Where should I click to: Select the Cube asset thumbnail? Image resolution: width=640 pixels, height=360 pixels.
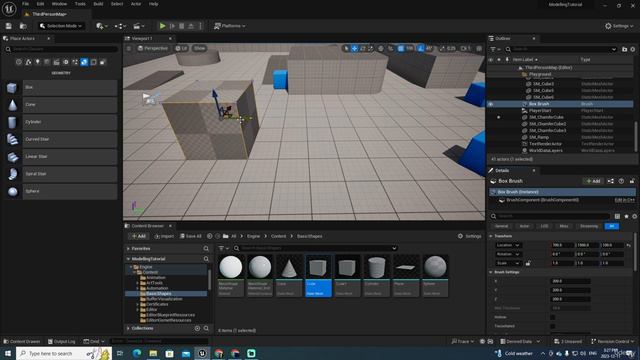tap(318, 276)
